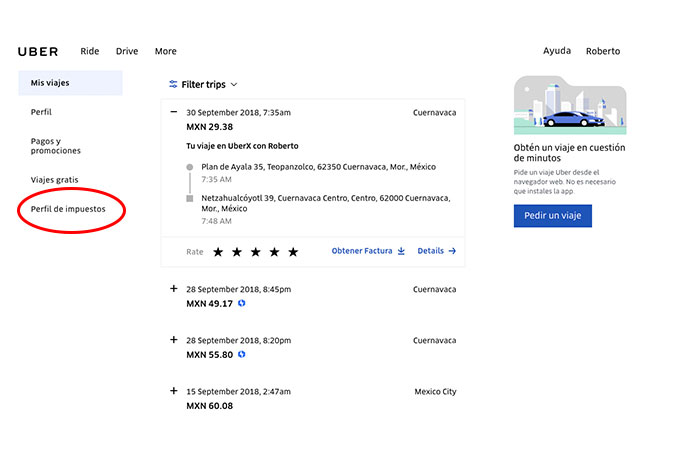Open Perfil de impuestos in the sidebar
Screen dimensions: 680x471
pos(68,209)
